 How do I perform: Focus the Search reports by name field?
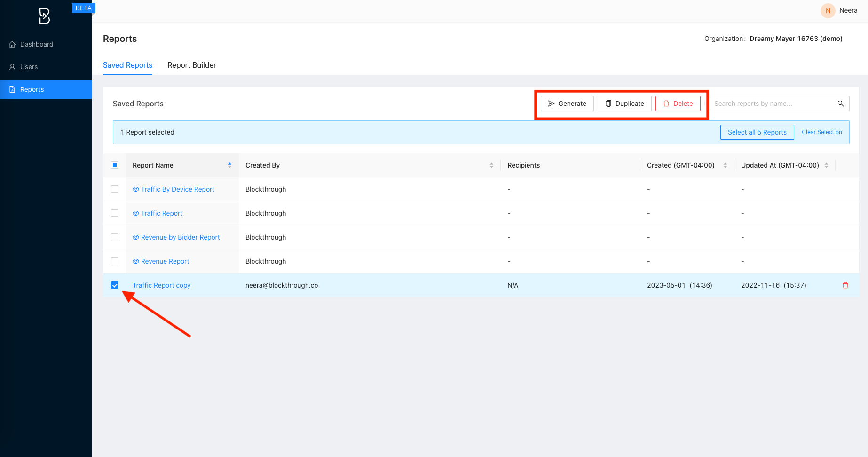tap(773, 104)
